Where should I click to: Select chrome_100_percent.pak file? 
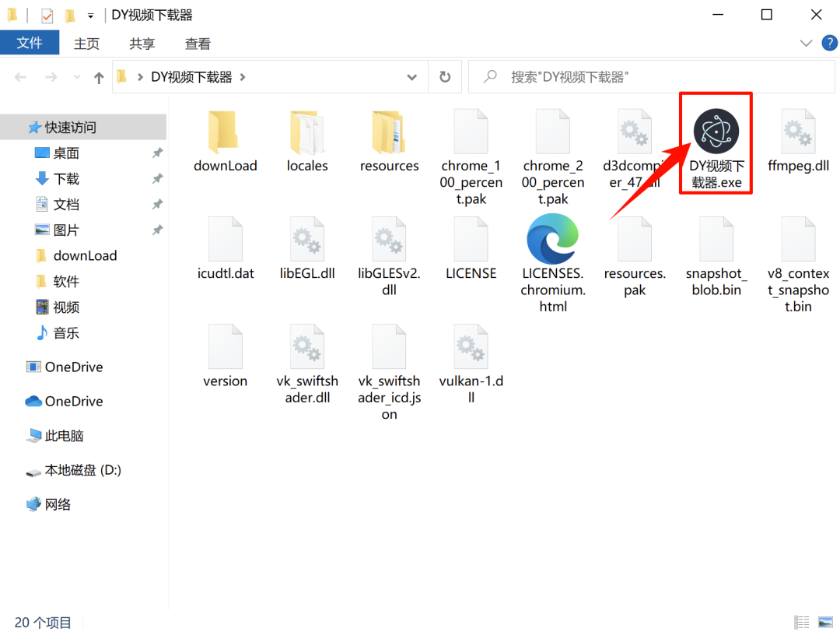tap(471, 157)
